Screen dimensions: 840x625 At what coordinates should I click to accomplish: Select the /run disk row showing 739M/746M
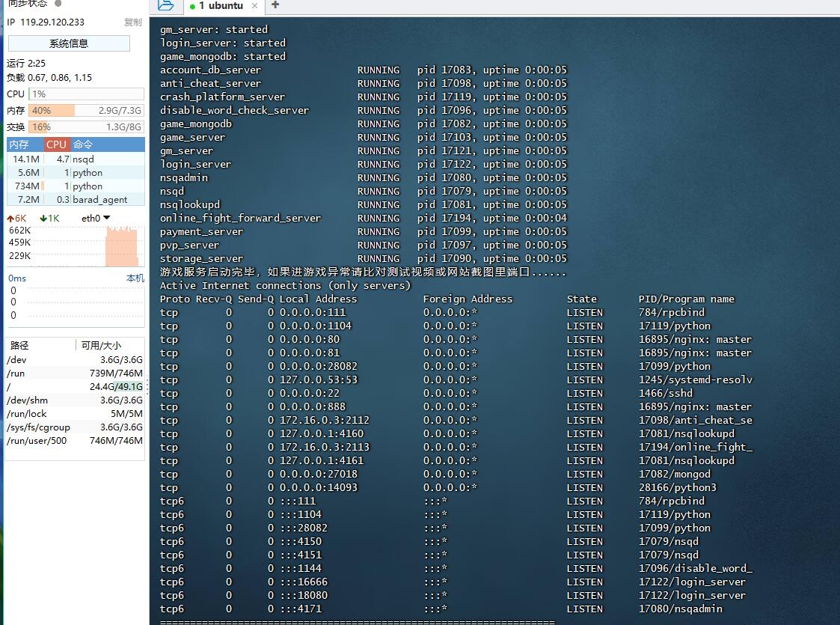(75, 373)
